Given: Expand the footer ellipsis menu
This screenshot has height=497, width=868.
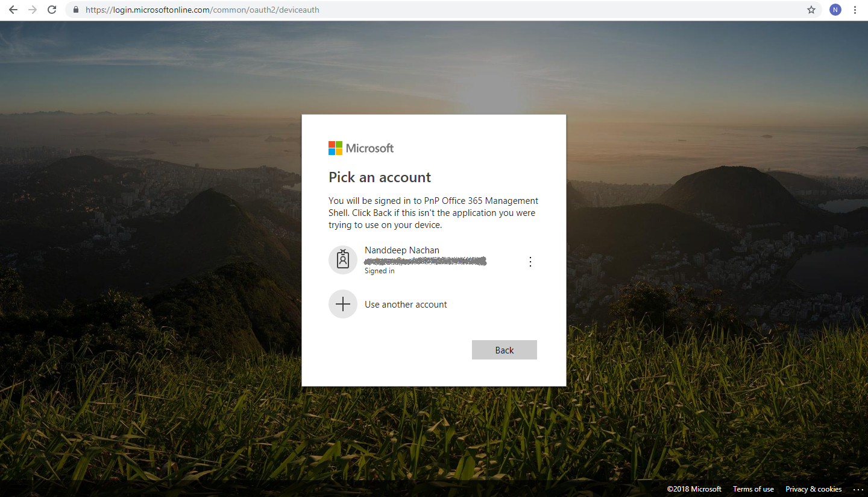Looking at the screenshot, I should pos(858,489).
